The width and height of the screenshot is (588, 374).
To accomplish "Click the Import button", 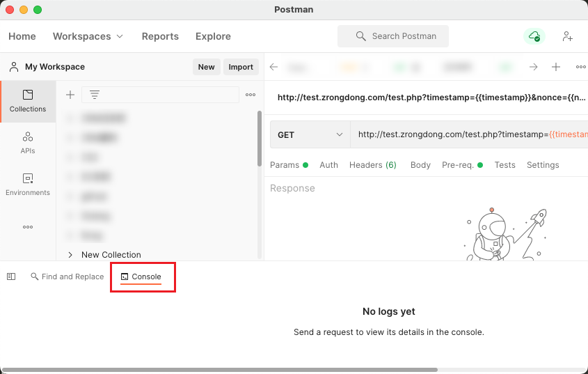I will (241, 67).
